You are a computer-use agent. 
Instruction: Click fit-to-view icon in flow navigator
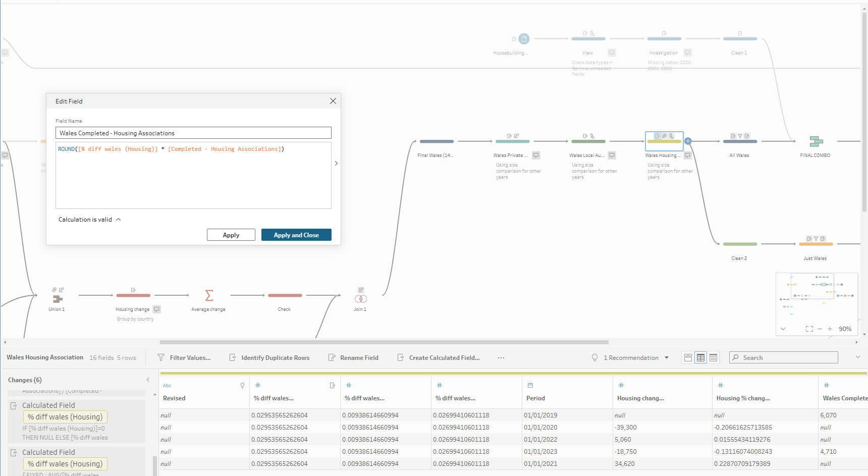click(809, 329)
